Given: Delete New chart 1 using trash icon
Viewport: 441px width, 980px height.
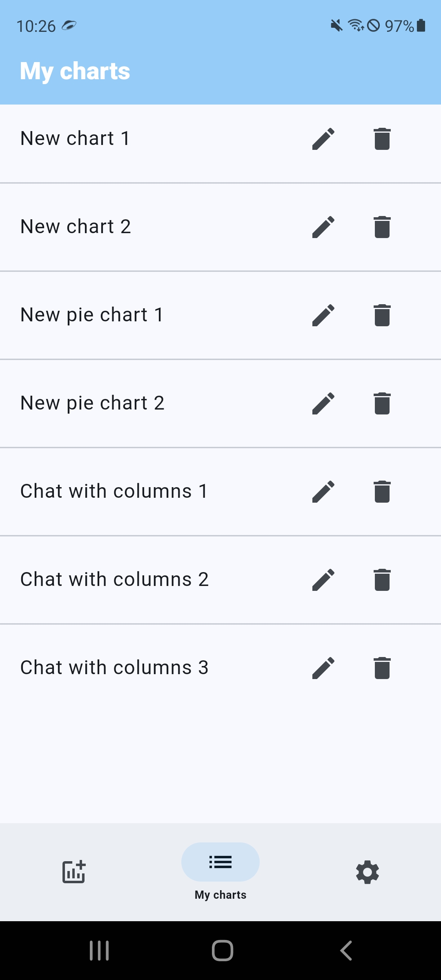Looking at the screenshot, I should click(382, 139).
